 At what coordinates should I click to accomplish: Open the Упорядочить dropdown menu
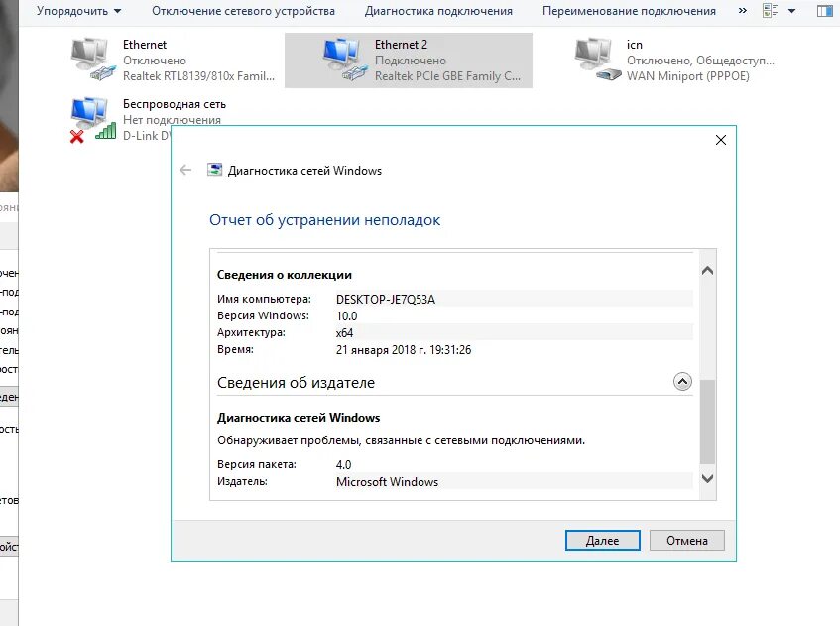[x=78, y=11]
